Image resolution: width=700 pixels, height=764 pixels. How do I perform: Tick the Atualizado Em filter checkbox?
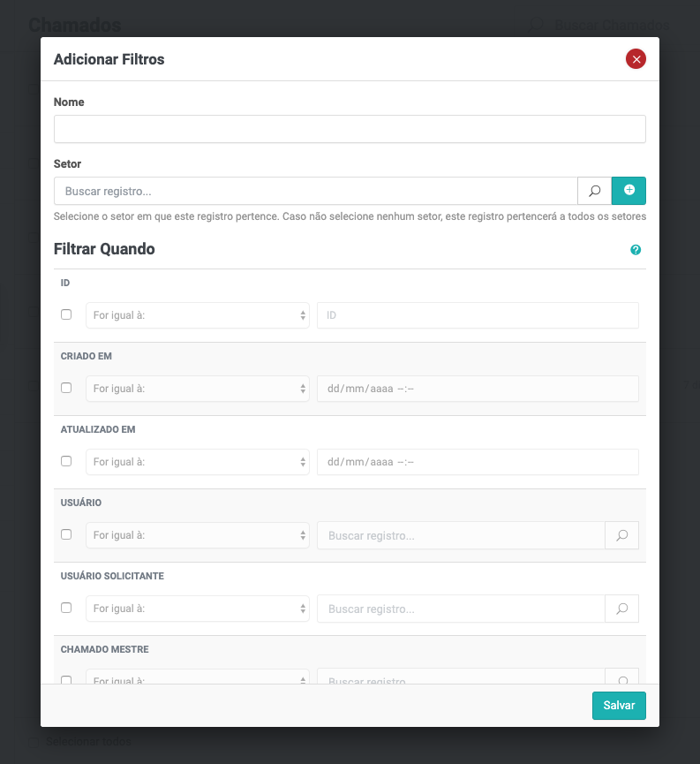point(66,461)
